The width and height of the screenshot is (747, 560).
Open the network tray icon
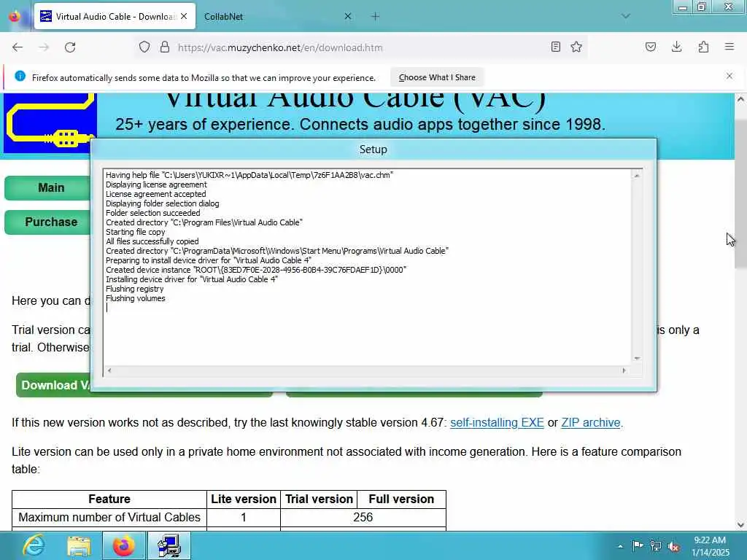[656, 545]
